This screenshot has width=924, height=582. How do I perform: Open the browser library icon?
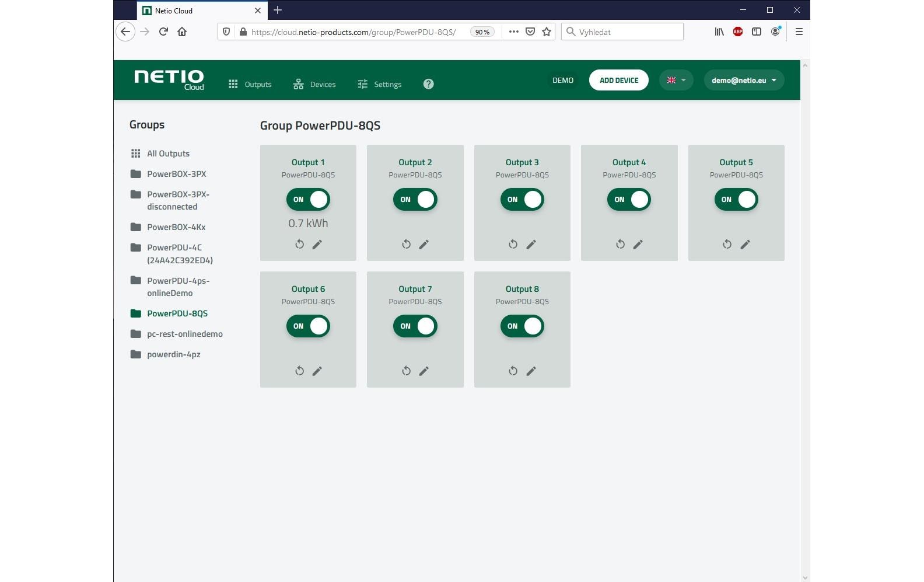(x=719, y=32)
